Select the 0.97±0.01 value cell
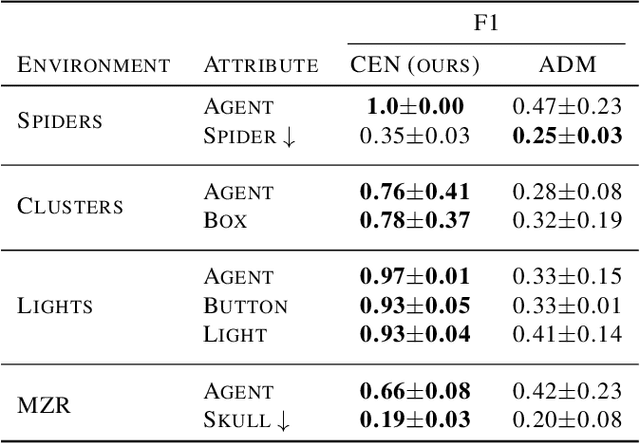 pos(415,275)
